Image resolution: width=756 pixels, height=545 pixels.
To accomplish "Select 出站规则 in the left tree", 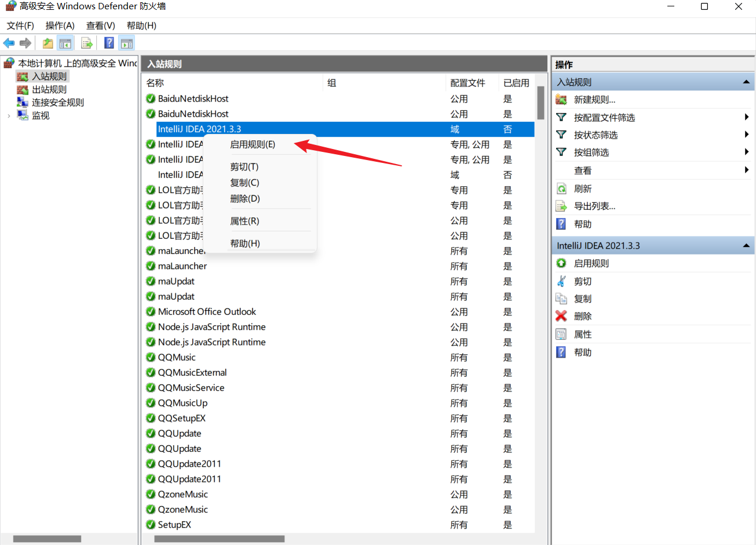I will point(49,89).
